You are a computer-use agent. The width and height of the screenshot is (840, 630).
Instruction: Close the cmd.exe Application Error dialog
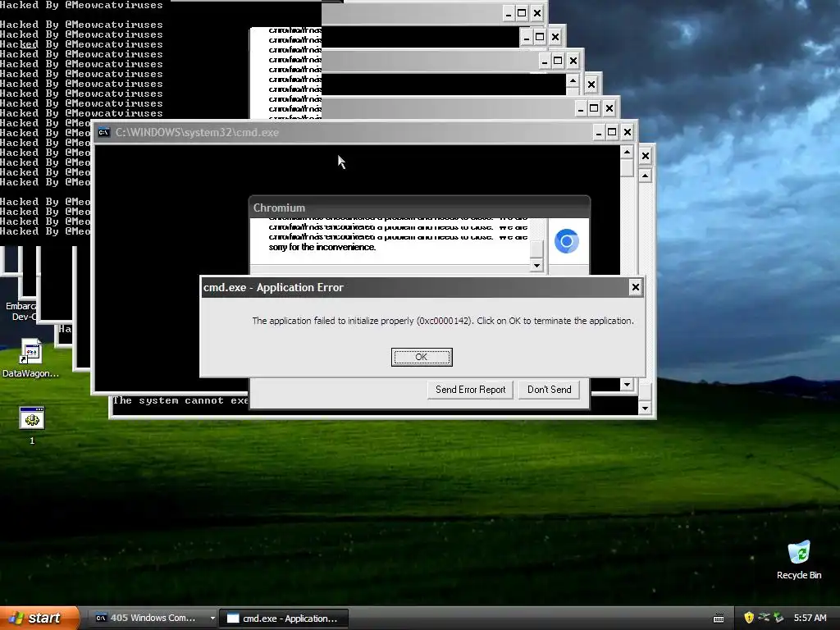636,287
